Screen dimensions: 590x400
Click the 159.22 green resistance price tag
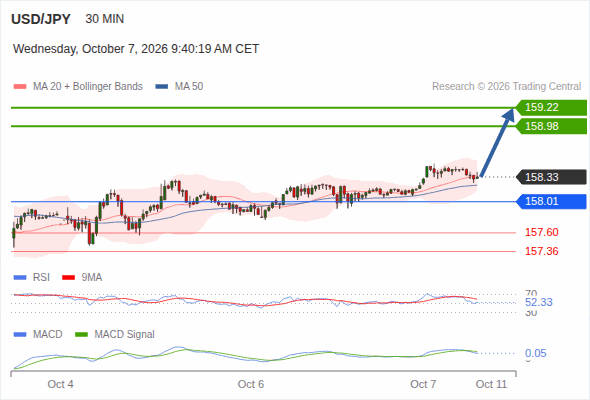coord(551,108)
